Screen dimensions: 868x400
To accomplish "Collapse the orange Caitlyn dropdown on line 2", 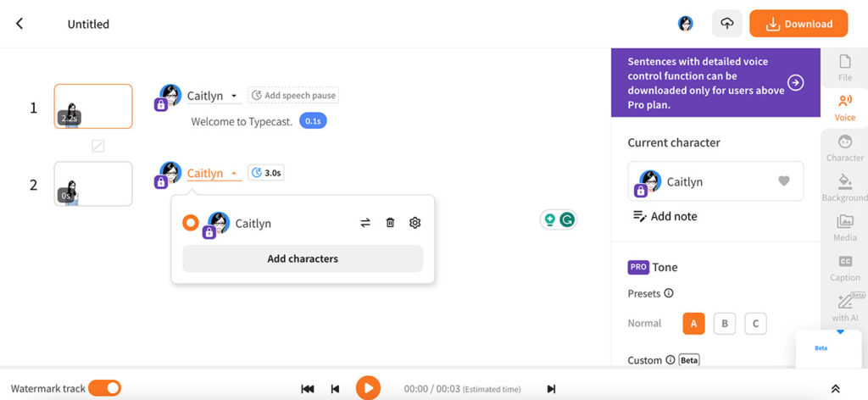I will [214, 173].
